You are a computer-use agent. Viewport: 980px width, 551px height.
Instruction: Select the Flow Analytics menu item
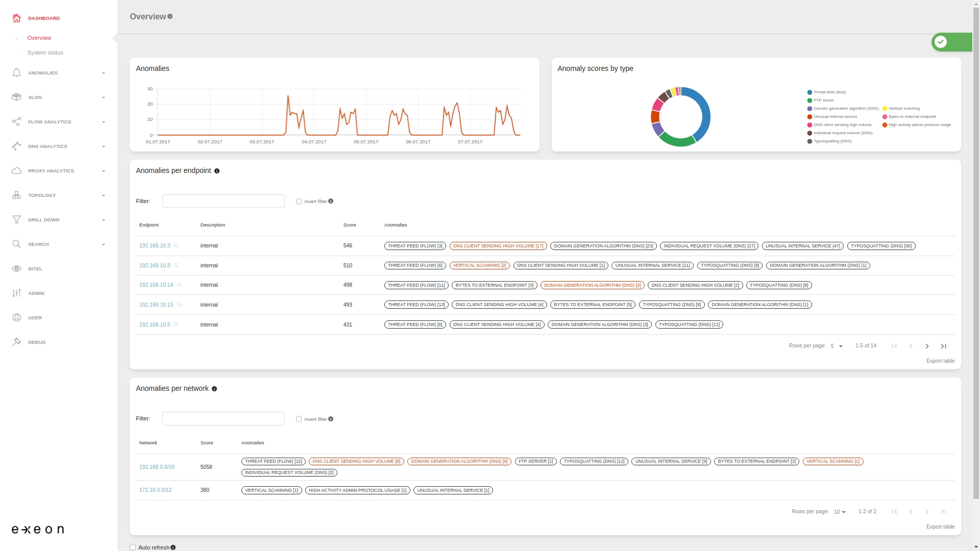[50, 122]
